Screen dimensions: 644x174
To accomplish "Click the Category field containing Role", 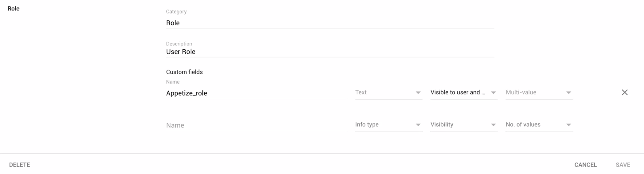I will [x=330, y=23].
